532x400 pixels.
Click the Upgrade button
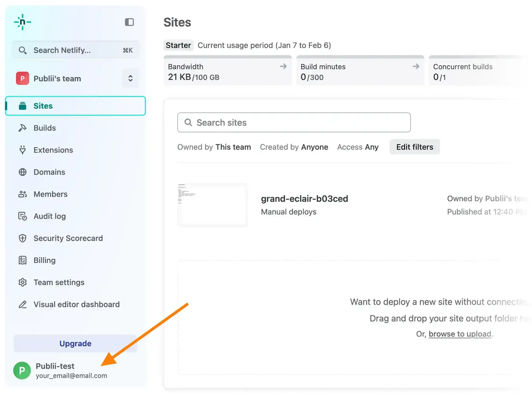(75, 343)
